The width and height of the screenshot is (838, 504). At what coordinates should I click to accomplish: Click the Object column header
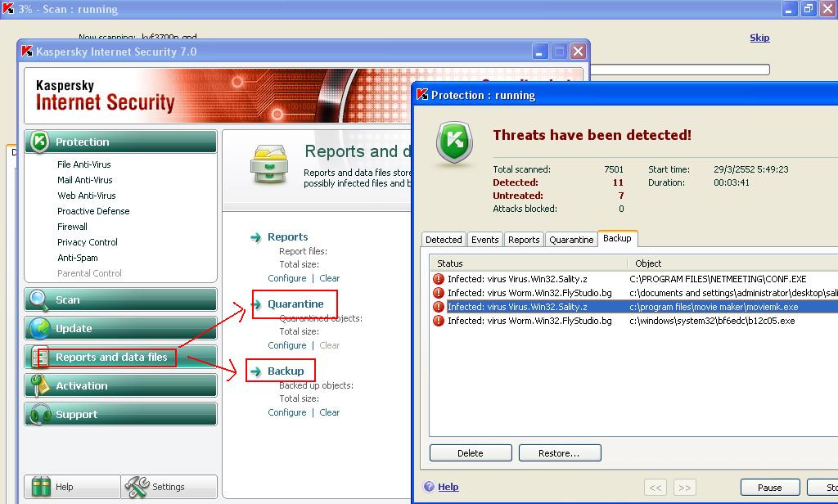click(x=732, y=263)
